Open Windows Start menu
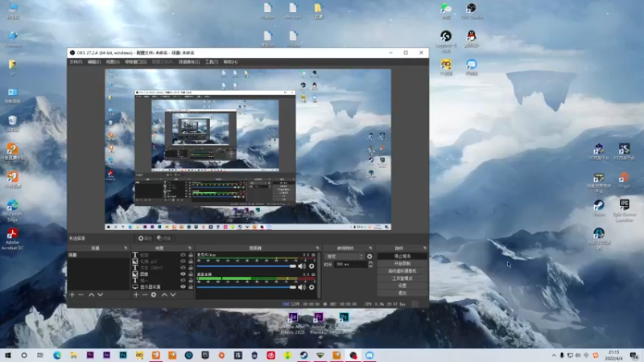This screenshot has height=362, width=644. (x=8, y=355)
